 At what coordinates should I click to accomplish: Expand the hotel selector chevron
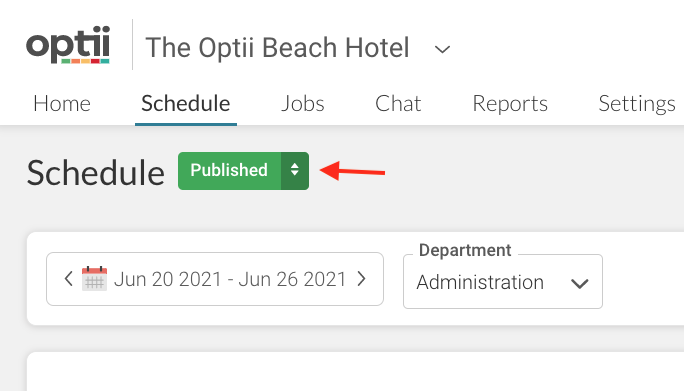(442, 49)
